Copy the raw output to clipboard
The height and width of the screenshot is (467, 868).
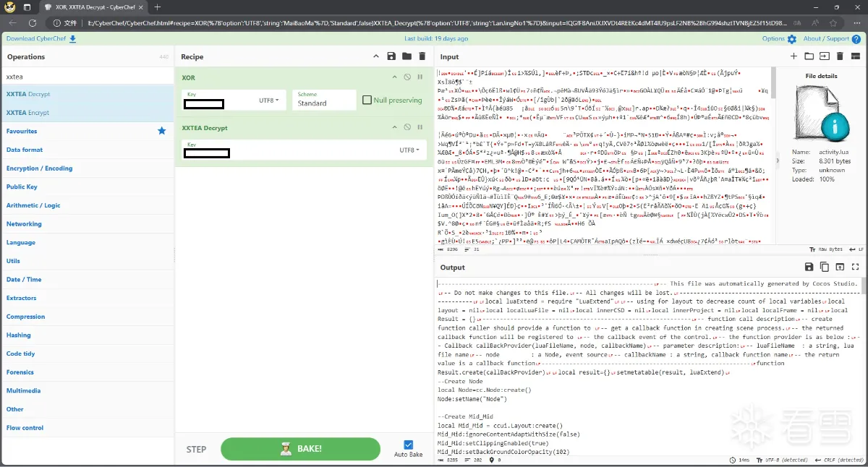[x=825, y=267]
